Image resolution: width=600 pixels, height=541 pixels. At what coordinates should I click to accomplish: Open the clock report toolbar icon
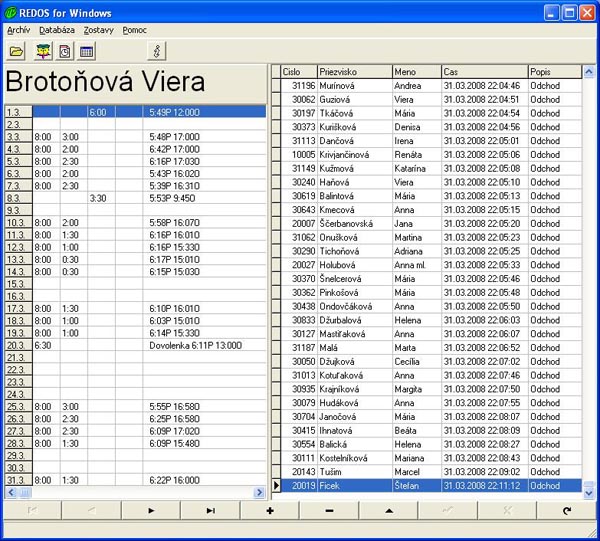click(64, 51)
